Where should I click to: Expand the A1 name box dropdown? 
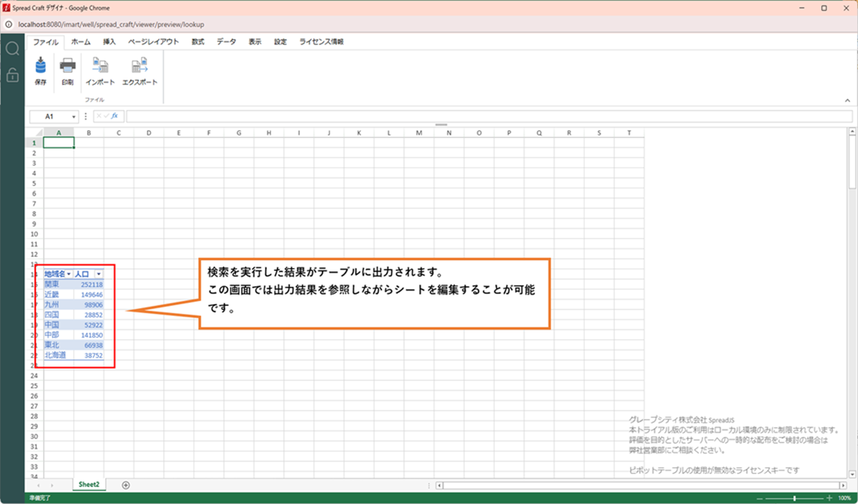pyautogui.click(x=74, y=117)
